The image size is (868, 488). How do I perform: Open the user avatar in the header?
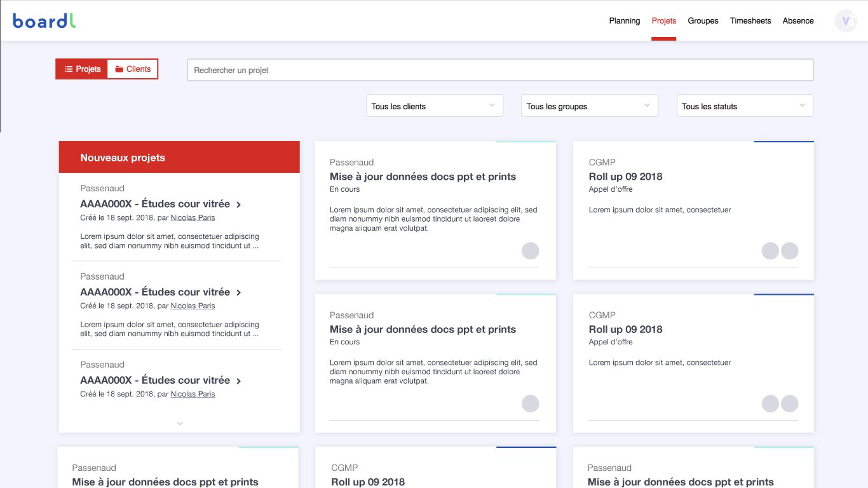845,21
